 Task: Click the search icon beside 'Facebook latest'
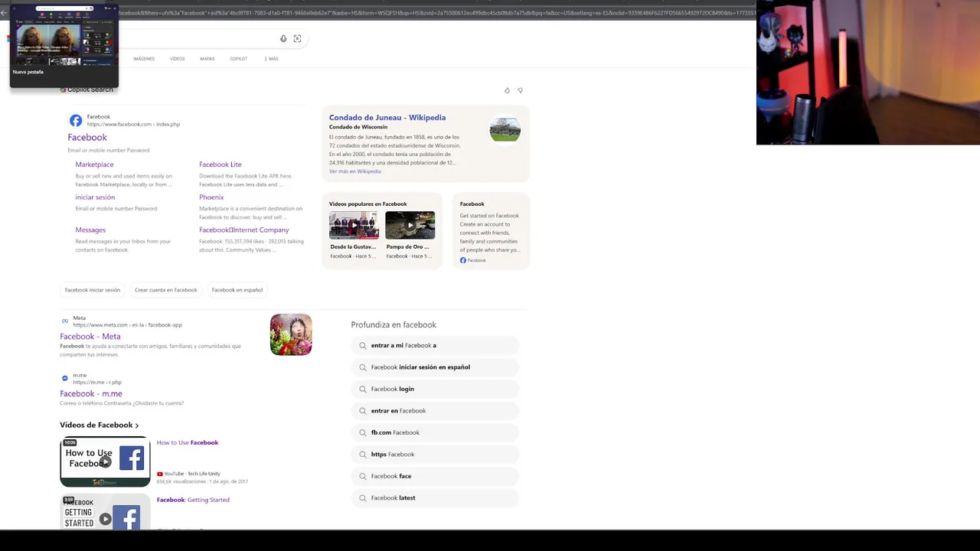363,497
